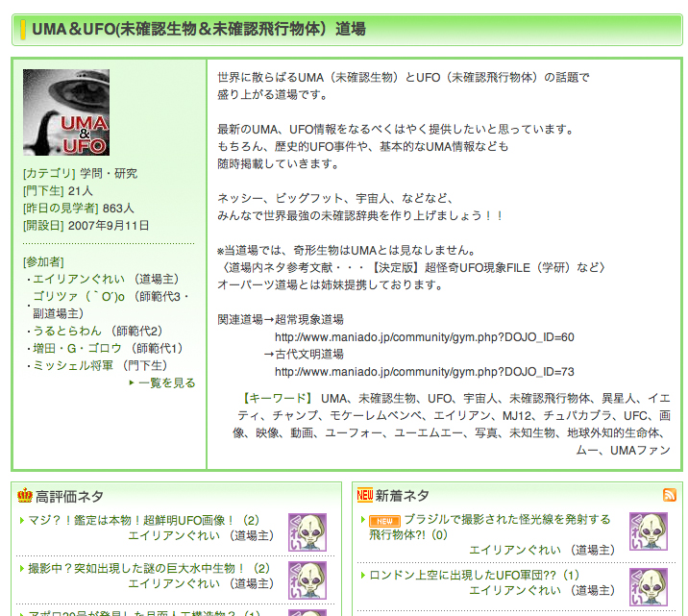The height and width of the screenshot is (616, 688).
Task: Click the UMA&UFO dojo logo image
Action: (x=66, y=112)
